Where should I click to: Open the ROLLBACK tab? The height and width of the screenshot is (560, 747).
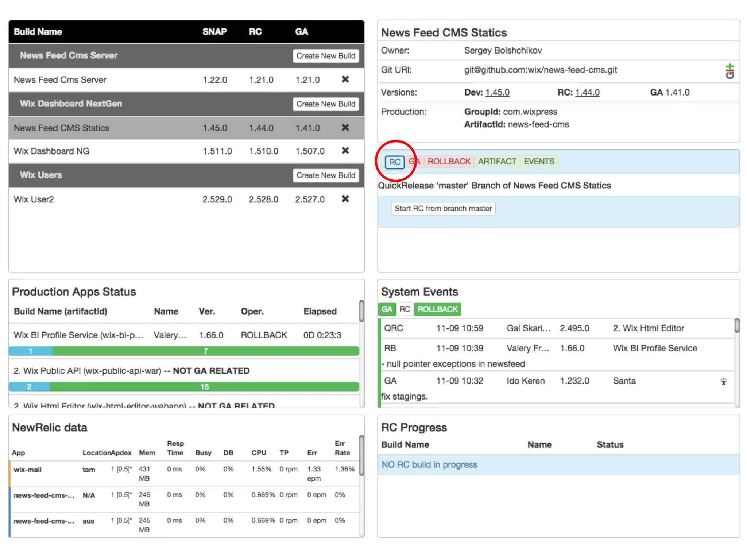coord(449,162)
